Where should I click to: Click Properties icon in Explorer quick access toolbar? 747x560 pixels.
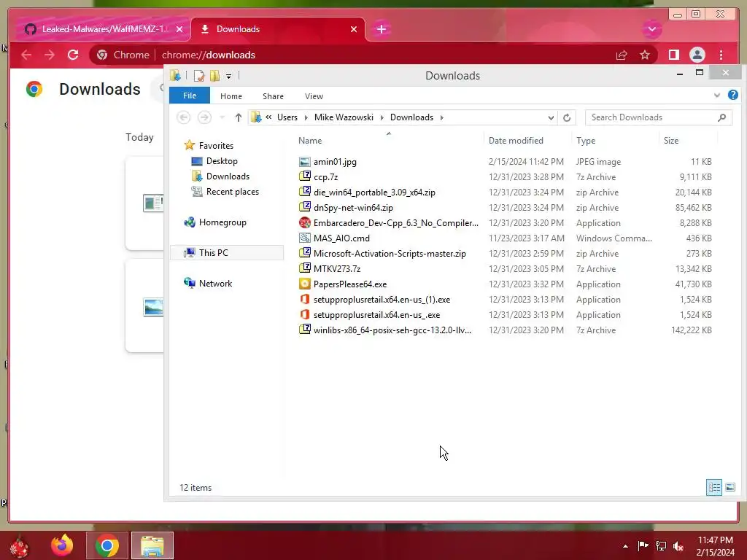tap(199, 76)
